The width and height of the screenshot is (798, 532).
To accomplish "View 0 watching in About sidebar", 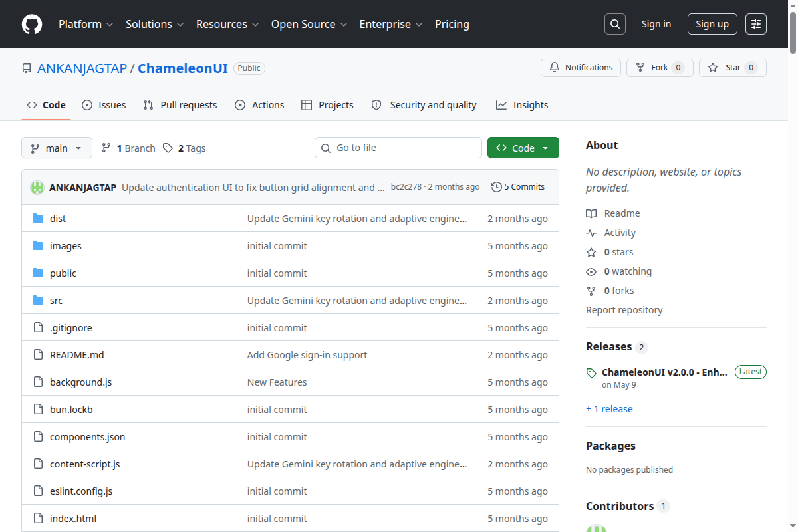I will click(619, 271).
